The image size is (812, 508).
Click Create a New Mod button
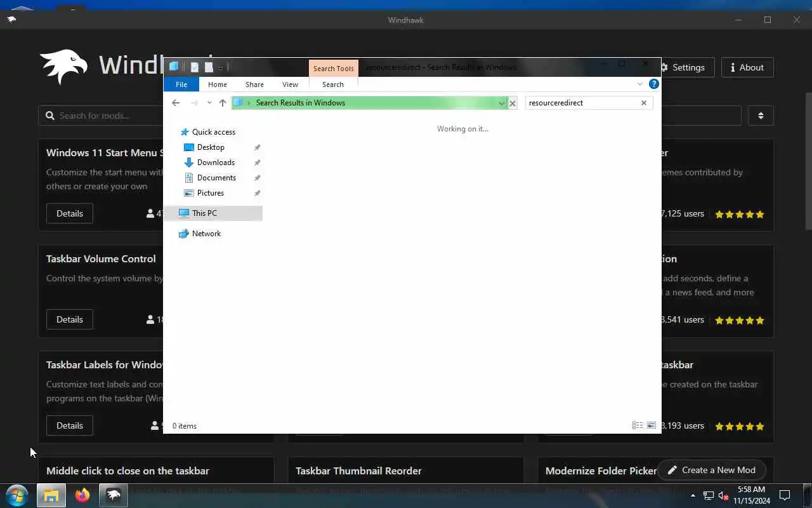click(712, 470)
